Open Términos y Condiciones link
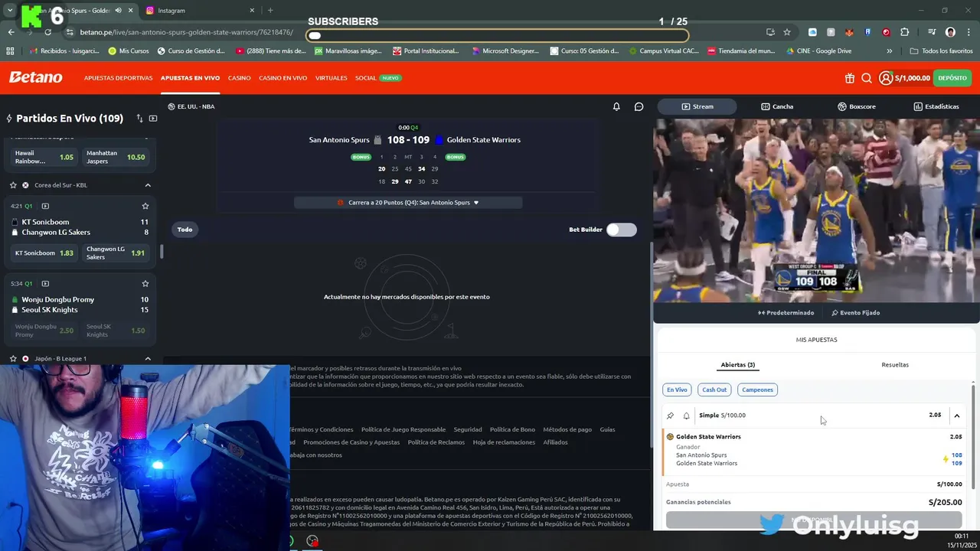This screenshot has height=551, width=980. [321, 429]
